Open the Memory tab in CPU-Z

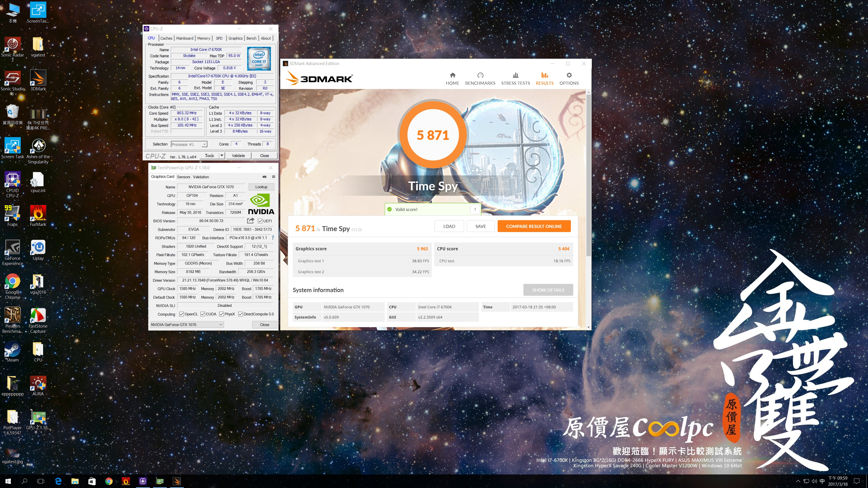(x=203, y=38)
